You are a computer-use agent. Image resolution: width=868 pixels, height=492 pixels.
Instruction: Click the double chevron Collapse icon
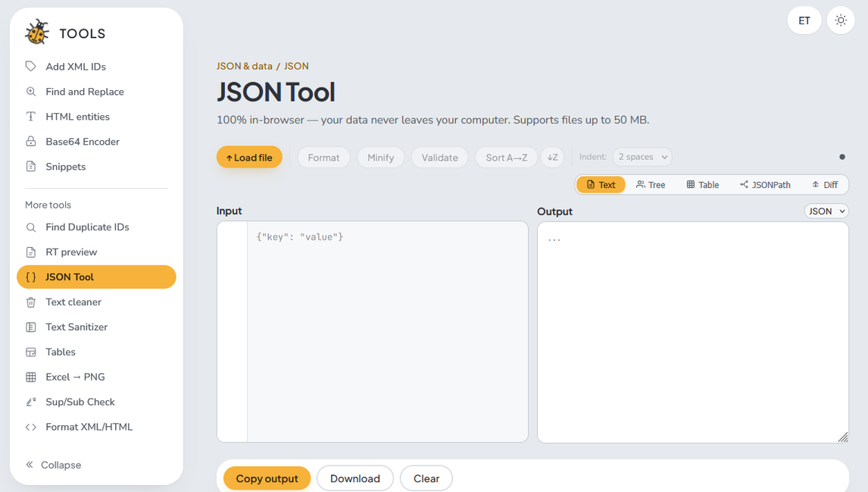tap(30, 464)
